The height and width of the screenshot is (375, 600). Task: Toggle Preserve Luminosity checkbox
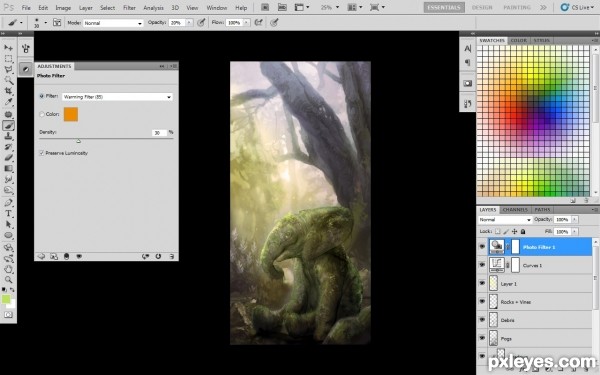42,153
